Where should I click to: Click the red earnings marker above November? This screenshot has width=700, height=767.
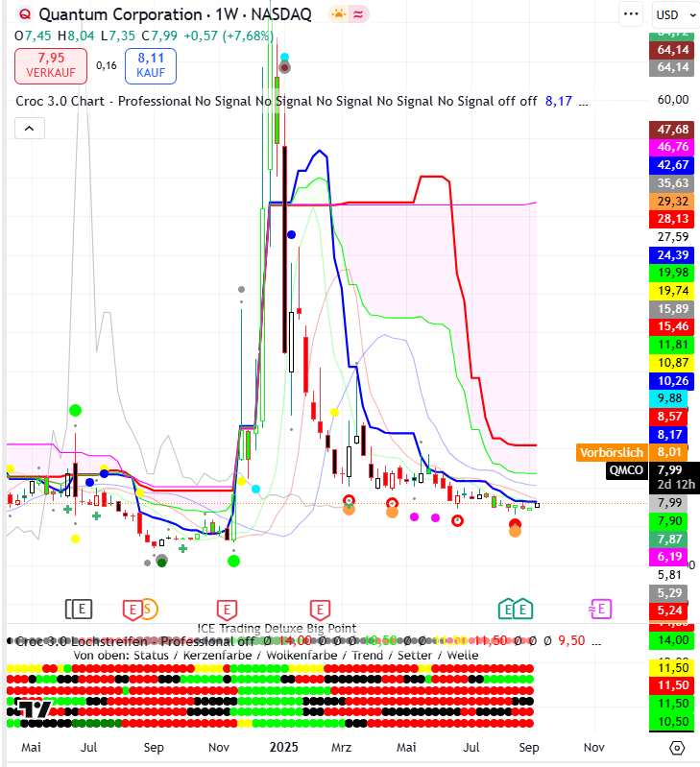click(228, 608)
